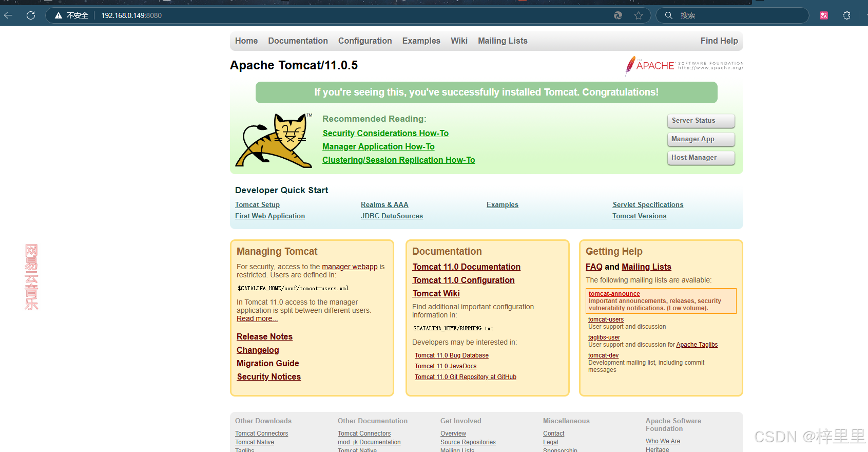
Task: Open Contact under Miscellaneous
Action: tap(553, 434)
